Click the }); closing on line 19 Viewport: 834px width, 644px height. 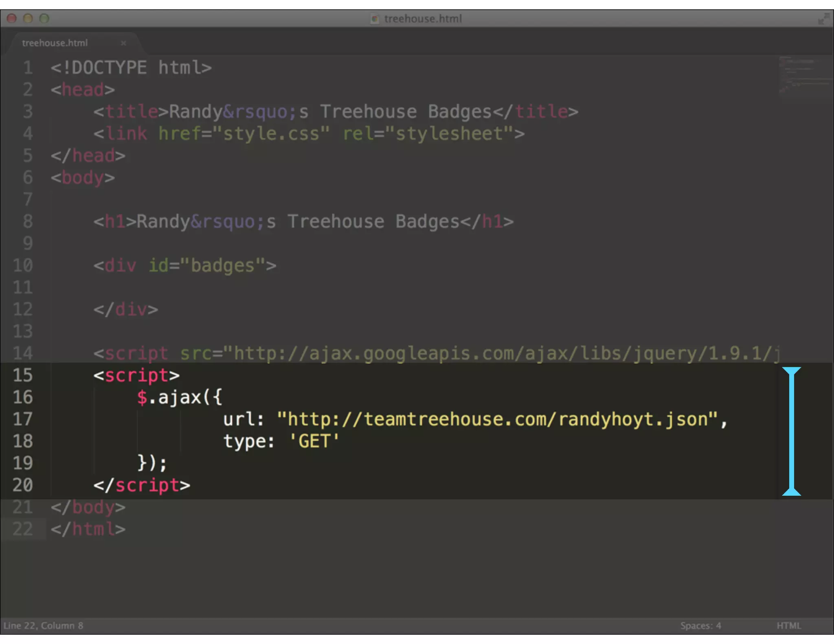(x=152, y=463)
